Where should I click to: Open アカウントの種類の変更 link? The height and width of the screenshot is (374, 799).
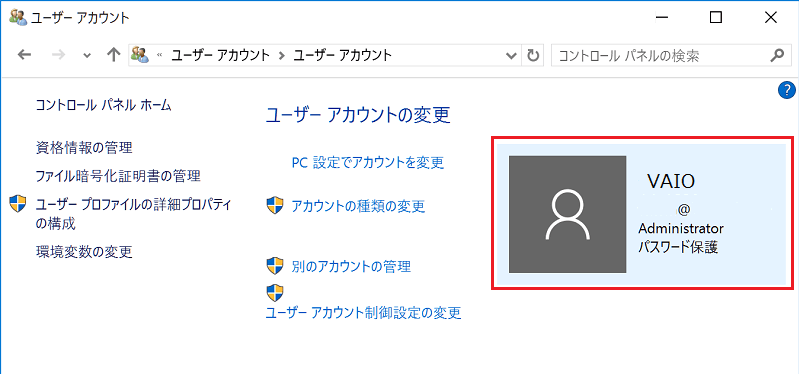(358, 206)
